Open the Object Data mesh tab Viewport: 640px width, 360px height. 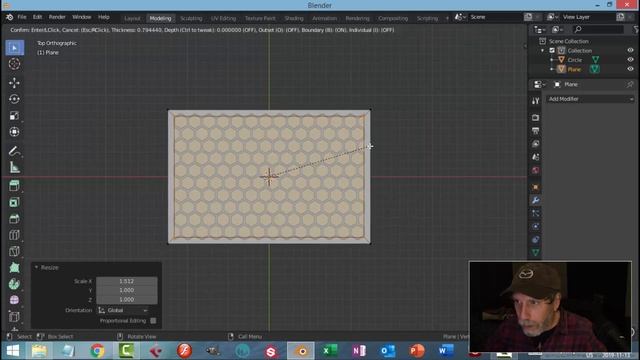tap(536, 252)
